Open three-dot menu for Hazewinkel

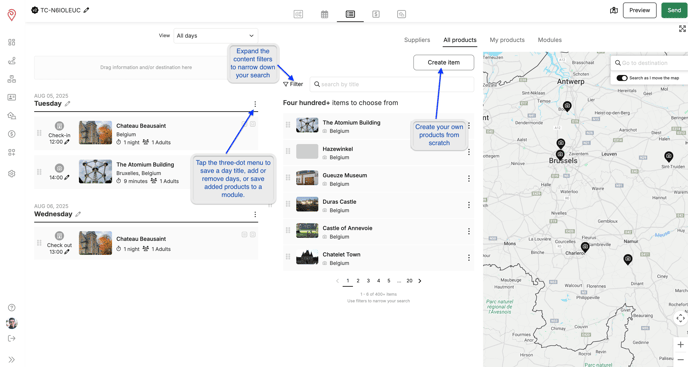click(469, 152)
